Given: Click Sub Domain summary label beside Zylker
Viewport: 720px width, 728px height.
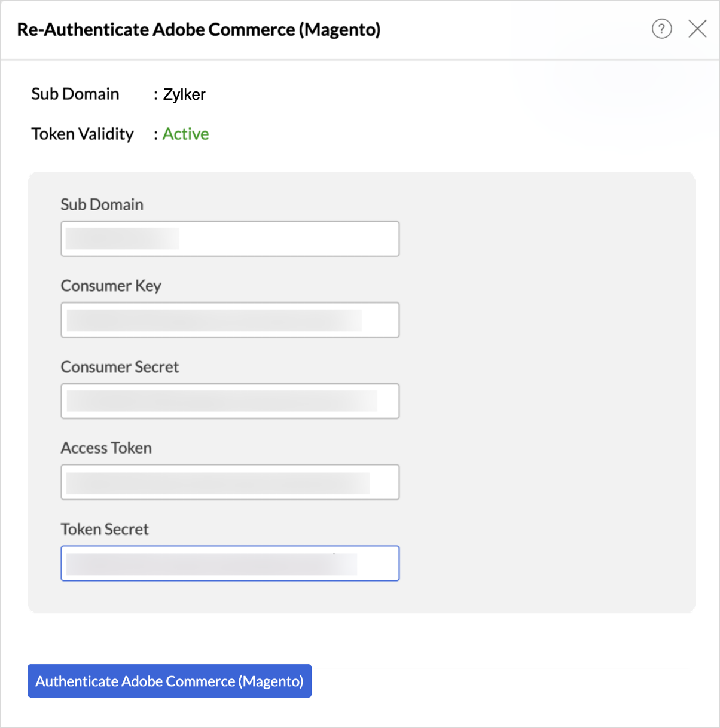Looking at the screenshot, I should 75,94.
